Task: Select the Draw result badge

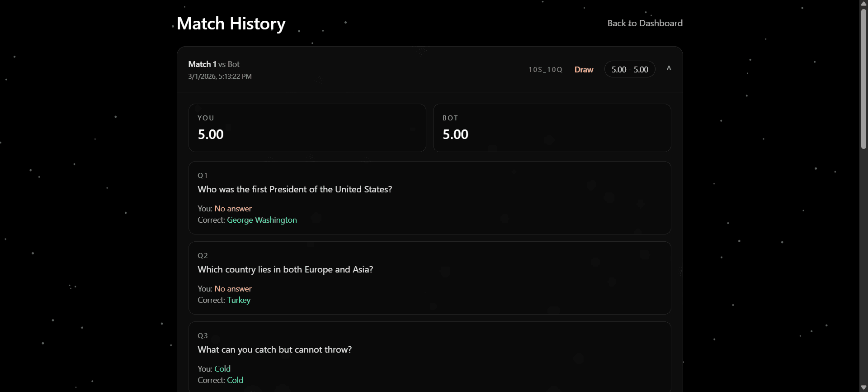Action: coord(583,70)
